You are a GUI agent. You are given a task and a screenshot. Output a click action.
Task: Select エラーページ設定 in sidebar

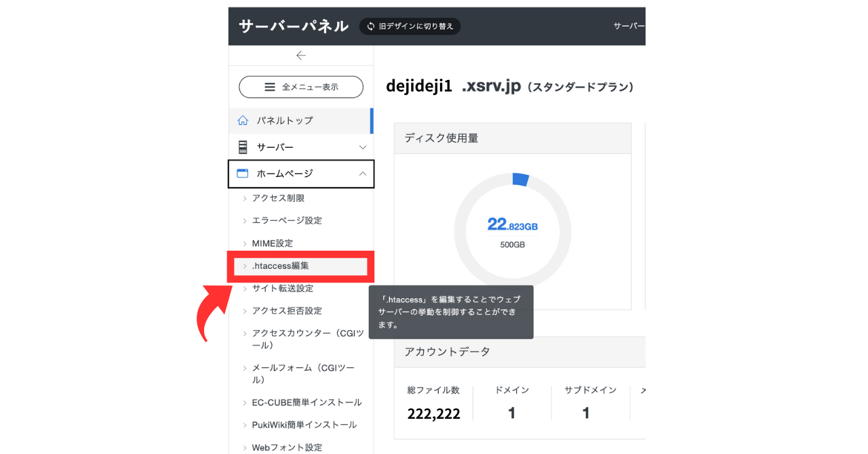coord(287,220)
